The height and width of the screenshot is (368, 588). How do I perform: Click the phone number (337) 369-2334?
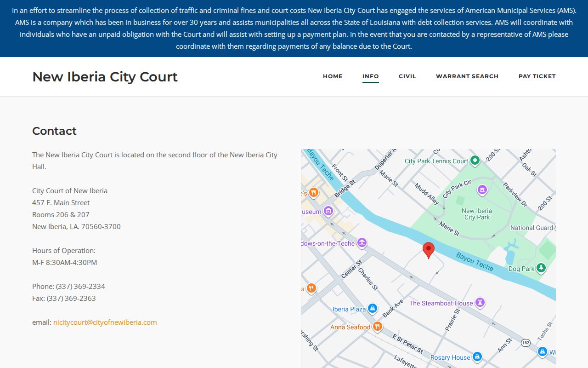[80, 286]
